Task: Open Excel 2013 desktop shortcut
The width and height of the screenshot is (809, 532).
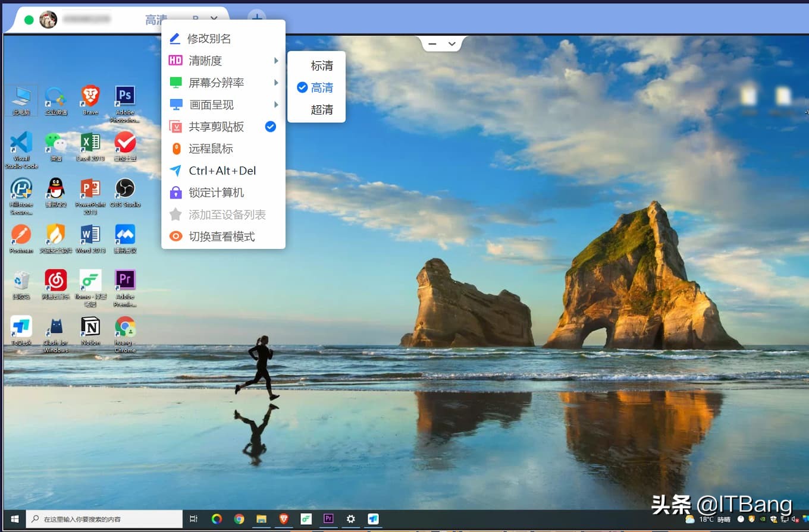Action: pos(90,143)
